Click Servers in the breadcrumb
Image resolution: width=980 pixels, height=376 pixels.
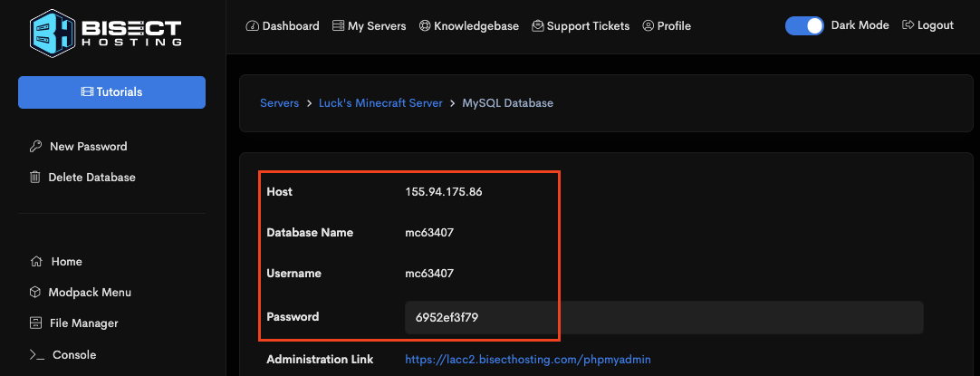[x=279, y=103]
